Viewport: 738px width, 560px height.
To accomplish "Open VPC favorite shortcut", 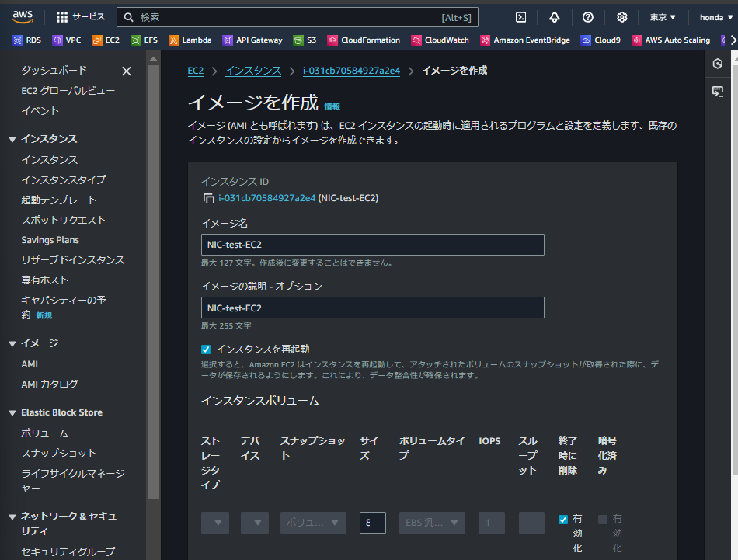I will point(67,40).
